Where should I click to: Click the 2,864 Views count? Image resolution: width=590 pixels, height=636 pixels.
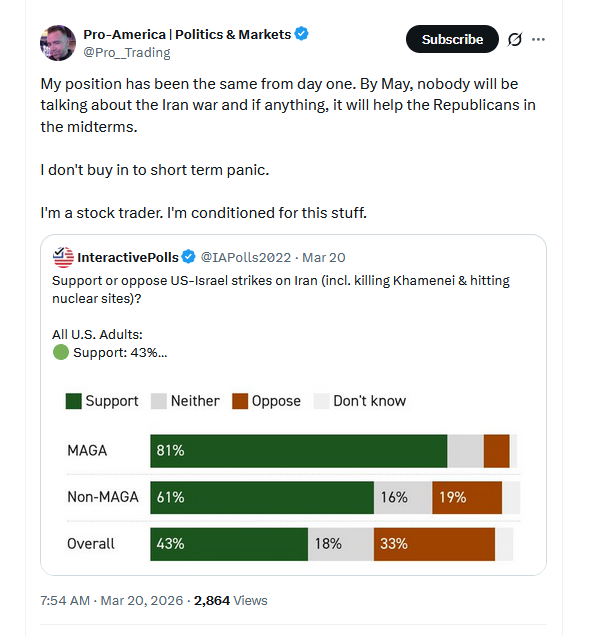230,600
